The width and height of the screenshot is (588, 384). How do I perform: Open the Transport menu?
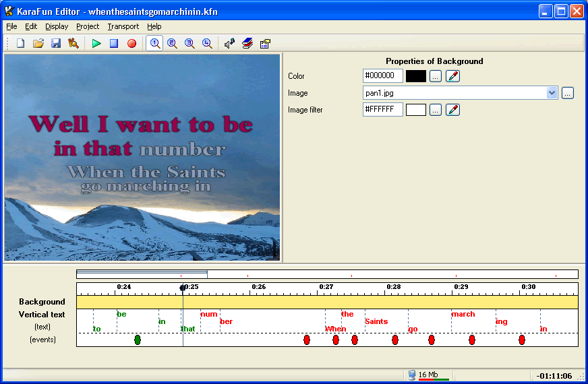[123, 26]
